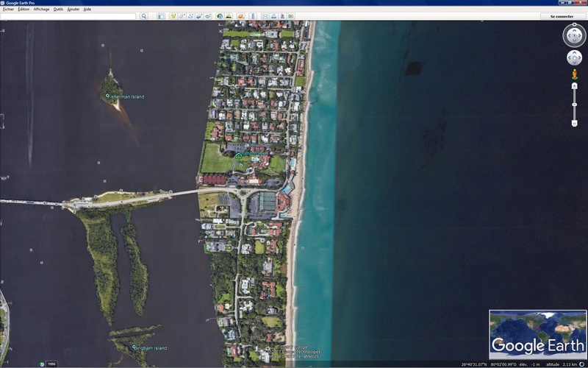The width and height of the screenshot is (588, 368).
Task: Click the print icon in the toolbar
Action: 273,16
